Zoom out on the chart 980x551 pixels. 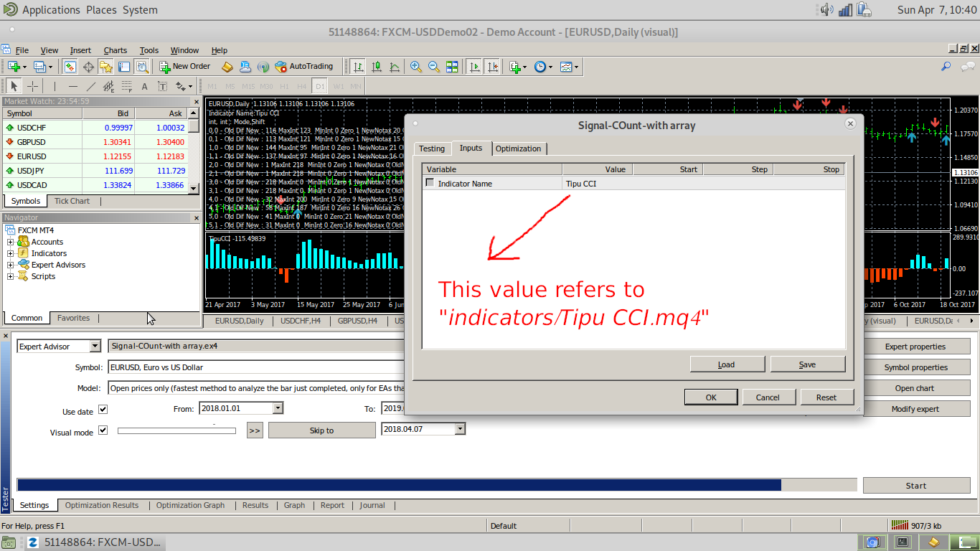pos(434,67)
